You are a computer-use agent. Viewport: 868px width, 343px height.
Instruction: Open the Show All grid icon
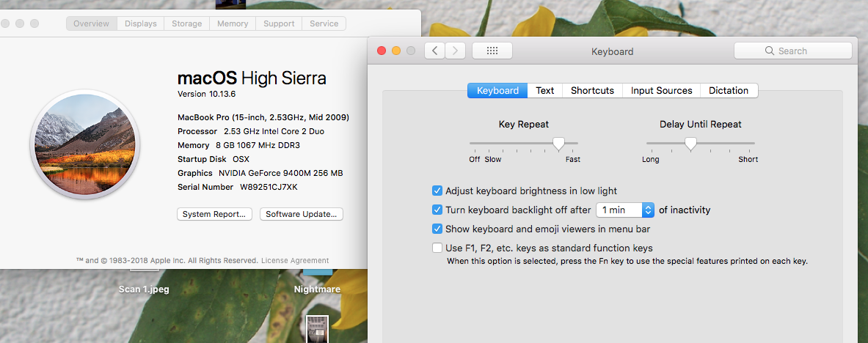pos(492,51)
